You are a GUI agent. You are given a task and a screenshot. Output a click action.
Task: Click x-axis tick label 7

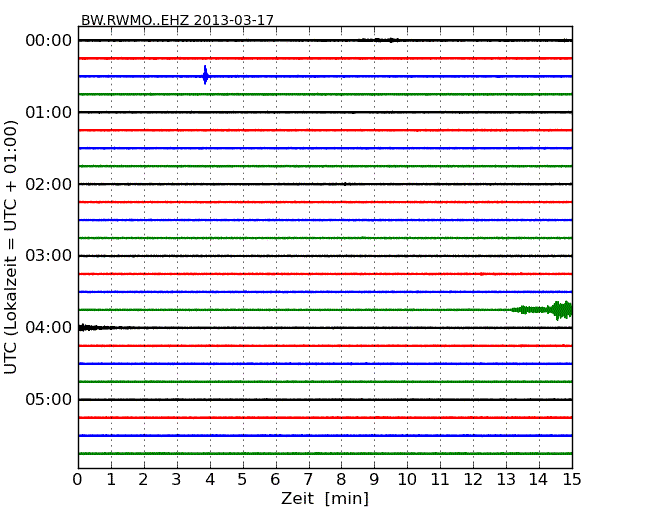(x=308, y=480)
